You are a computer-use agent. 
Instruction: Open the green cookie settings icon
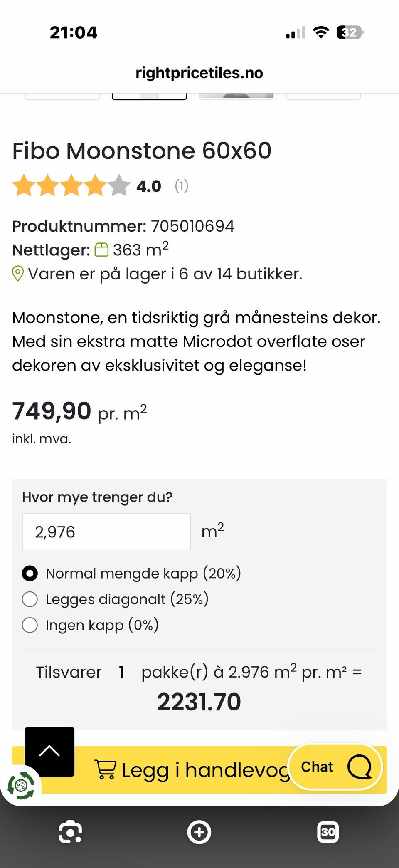21,786
